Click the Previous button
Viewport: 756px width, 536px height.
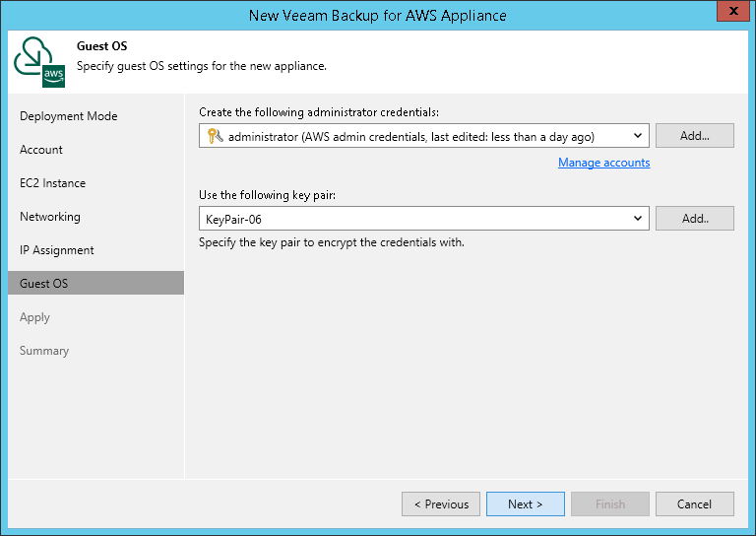click(441, 504)
